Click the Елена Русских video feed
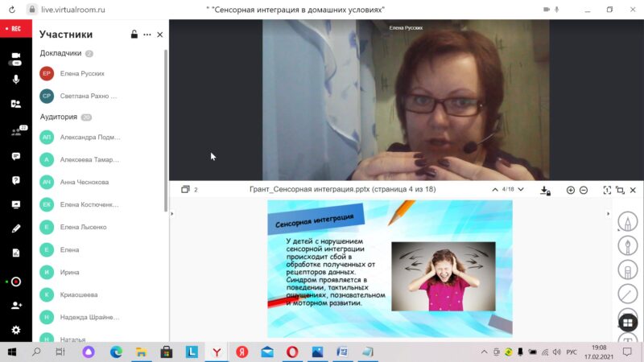 (x=406, y=100)
